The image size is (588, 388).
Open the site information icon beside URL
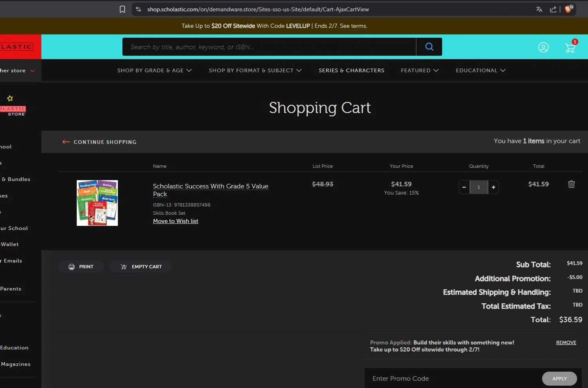pyautogui.click(x=138, y=9)
